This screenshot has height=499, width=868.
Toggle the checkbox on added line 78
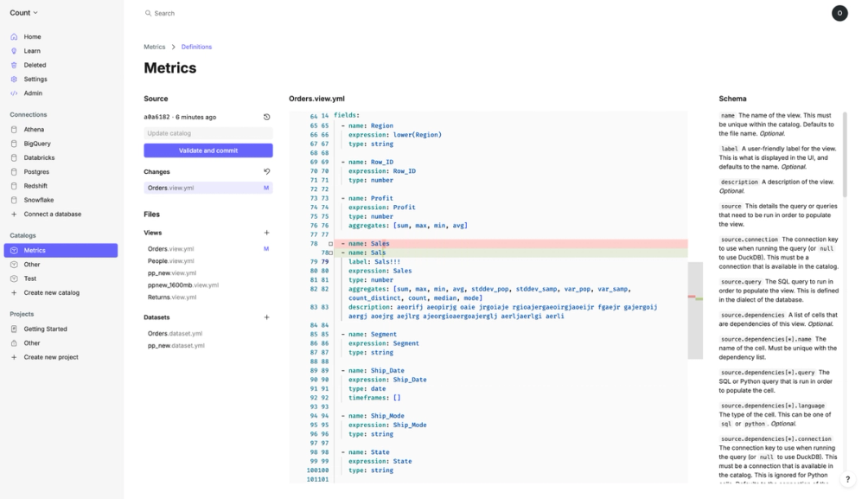[x=330, y=253]
